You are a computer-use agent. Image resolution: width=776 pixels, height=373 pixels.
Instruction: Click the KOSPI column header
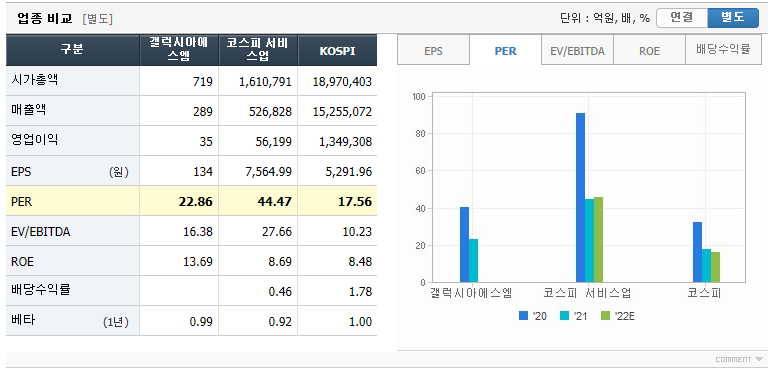(x=338, y=50)
